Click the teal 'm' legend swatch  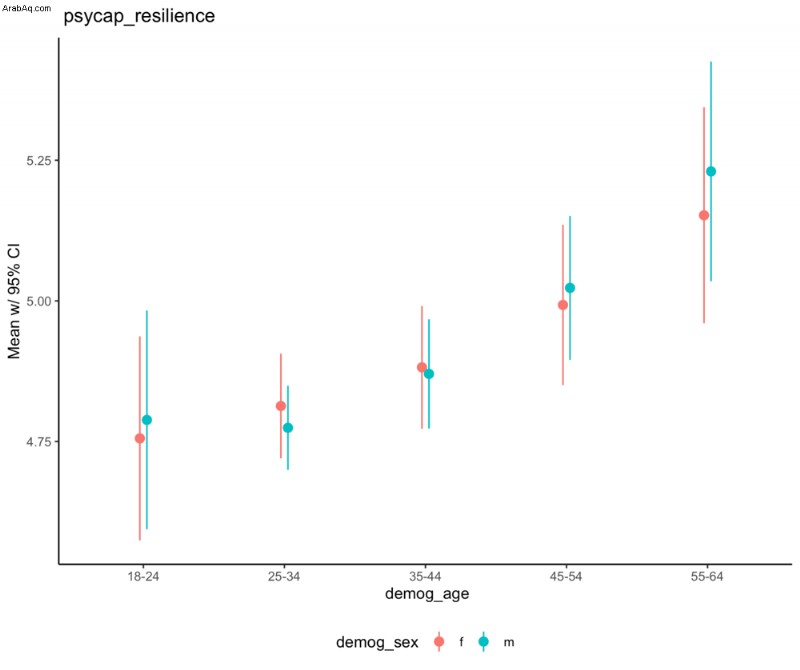coord(484,642)
